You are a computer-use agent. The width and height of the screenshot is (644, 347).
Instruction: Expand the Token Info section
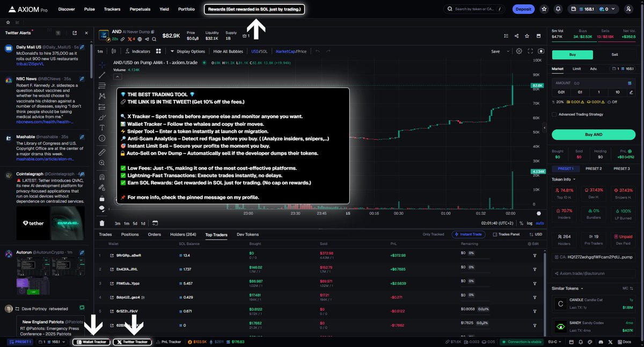[563, 179]
